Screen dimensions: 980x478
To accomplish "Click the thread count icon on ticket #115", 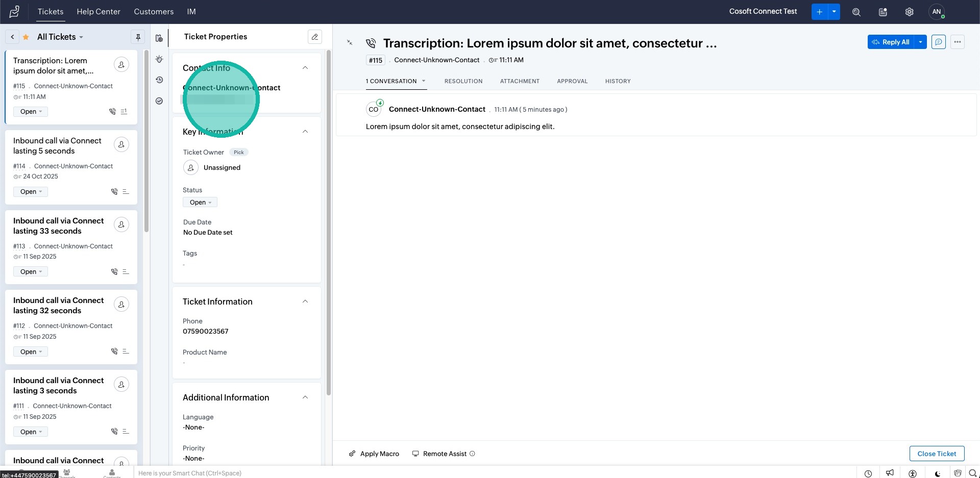I will tap(124, 112).
